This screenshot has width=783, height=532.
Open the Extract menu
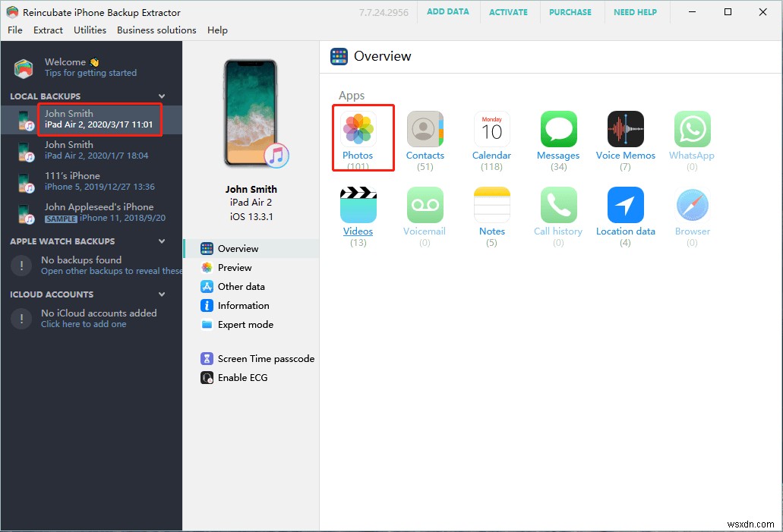pyautogui.click(x=48, y=30)
